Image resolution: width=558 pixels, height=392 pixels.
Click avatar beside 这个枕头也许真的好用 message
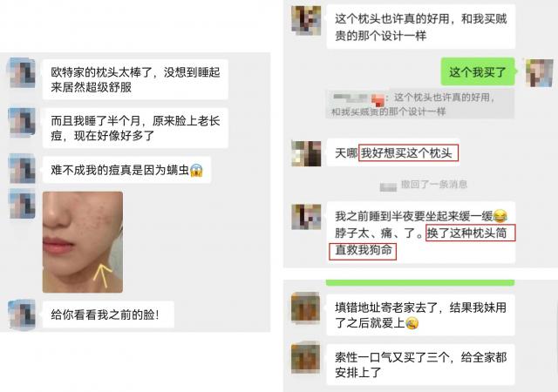point(306,20)
